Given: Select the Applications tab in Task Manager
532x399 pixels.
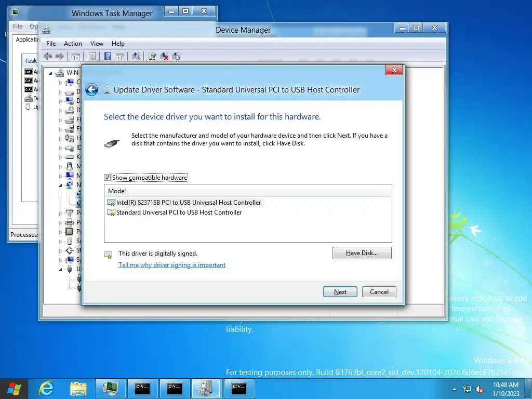Looking at the screenshot, I should tap(27, 39).
